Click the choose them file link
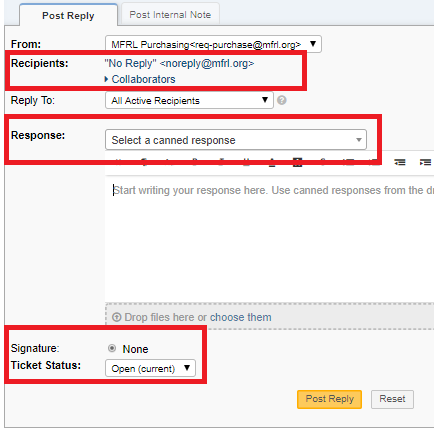 click(240, 317)
